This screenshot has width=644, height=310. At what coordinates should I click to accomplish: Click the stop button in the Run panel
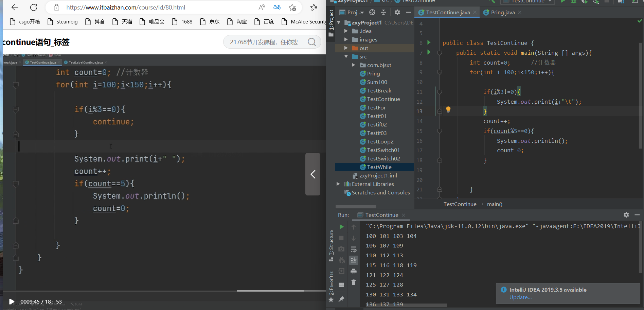click(341, 238)
